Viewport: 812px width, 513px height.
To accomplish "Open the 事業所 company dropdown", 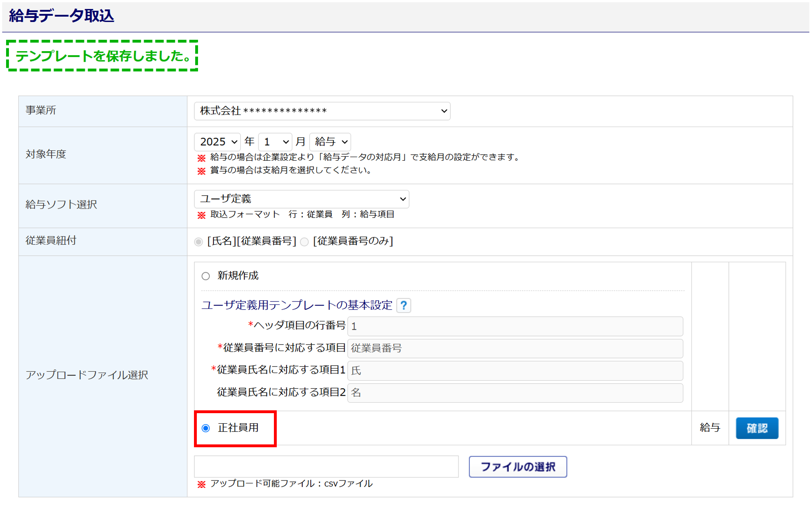I will tap(322, 111).
